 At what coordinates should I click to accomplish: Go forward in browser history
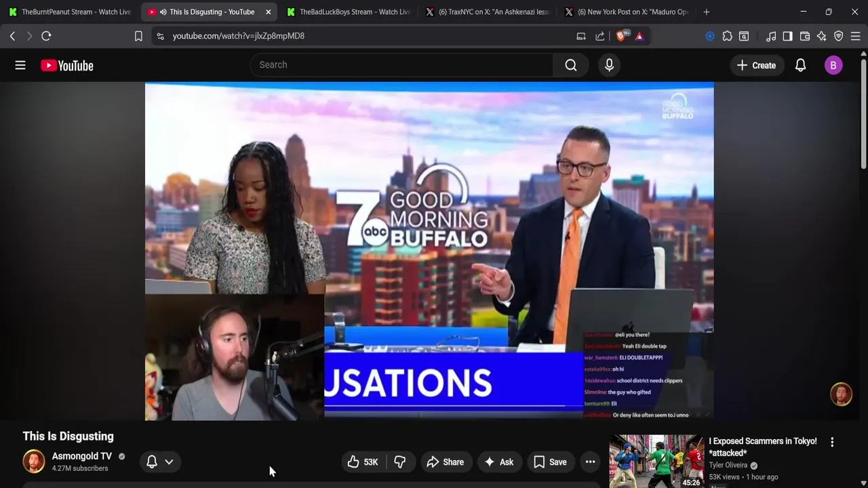pyautogui.click(x=29, y=36)
